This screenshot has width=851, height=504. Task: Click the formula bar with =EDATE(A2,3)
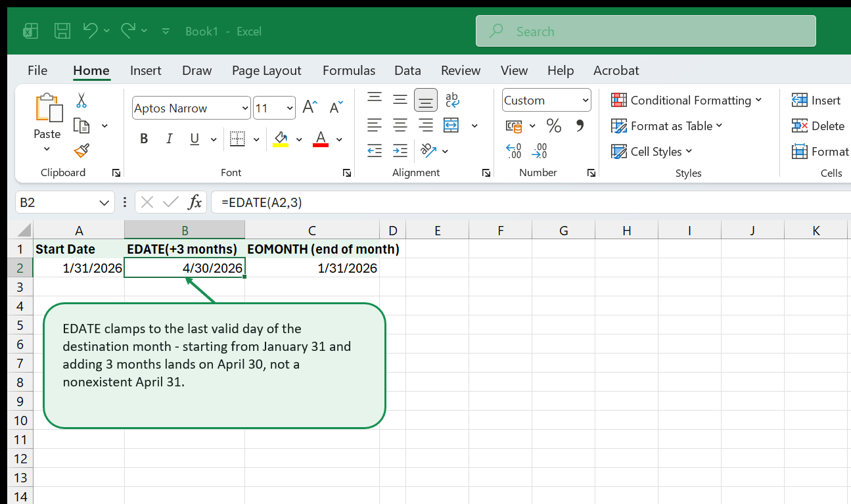pyautogui.click(x=531, y=202)
